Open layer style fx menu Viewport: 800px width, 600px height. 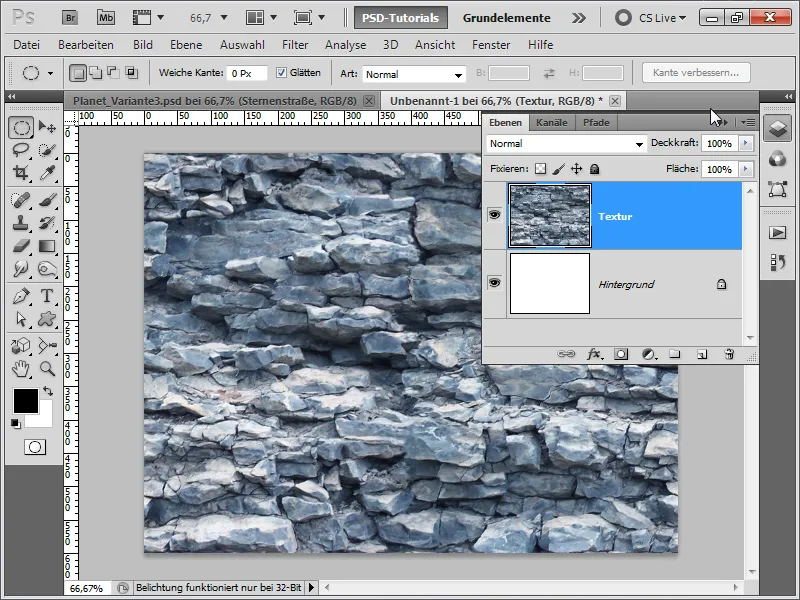tap(595, 354)
